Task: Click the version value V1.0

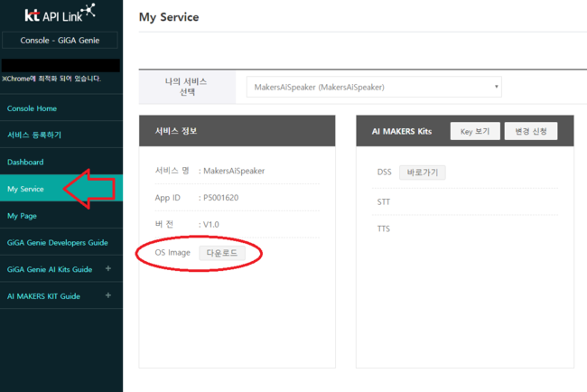Action: coord(211,225)
